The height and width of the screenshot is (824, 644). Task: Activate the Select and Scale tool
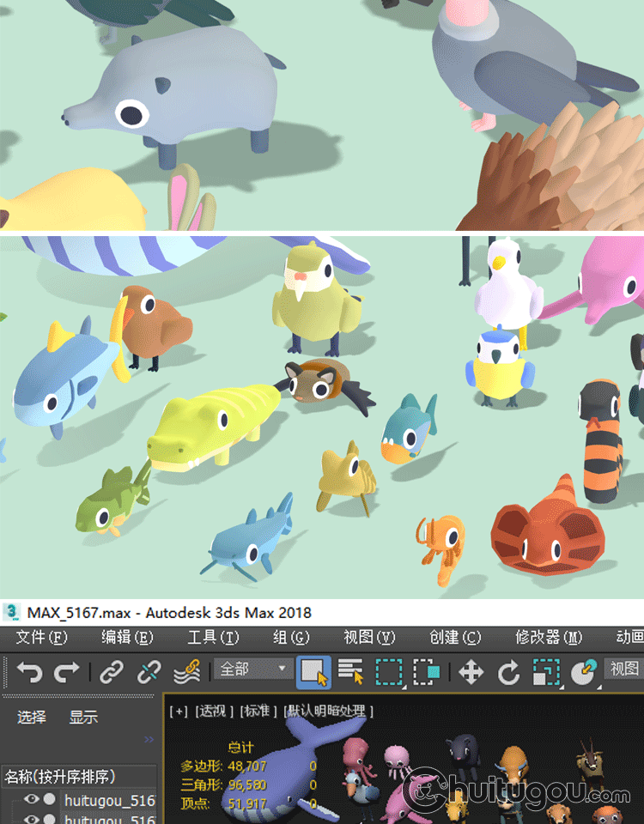click(546, 672)
